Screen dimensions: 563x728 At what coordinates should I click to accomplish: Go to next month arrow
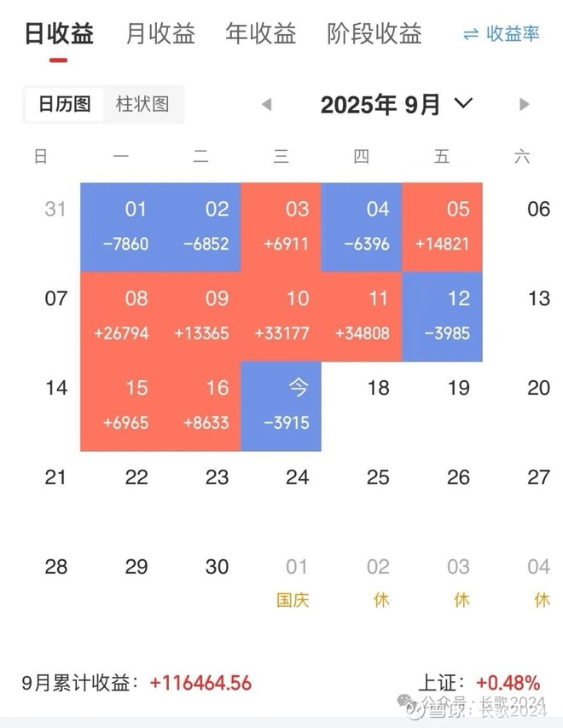(x=525, y=105)
